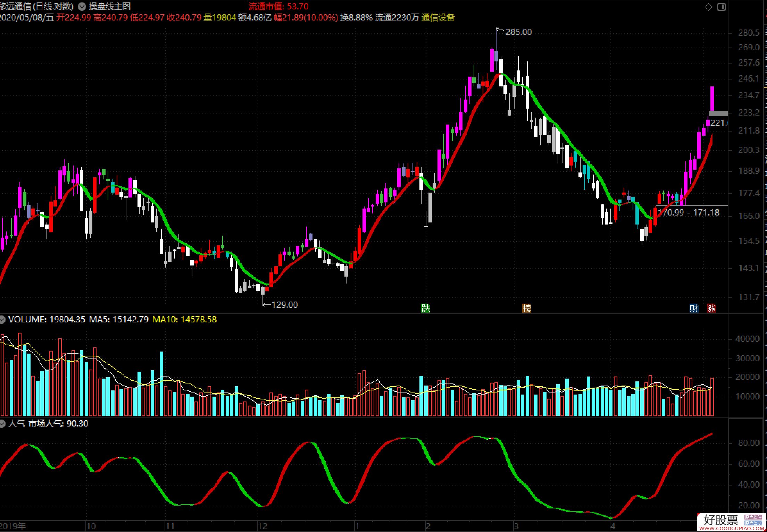This screenshot has width=767, height=532.
Task: Click the month 12 time axis marker
Action: point(262,526)
